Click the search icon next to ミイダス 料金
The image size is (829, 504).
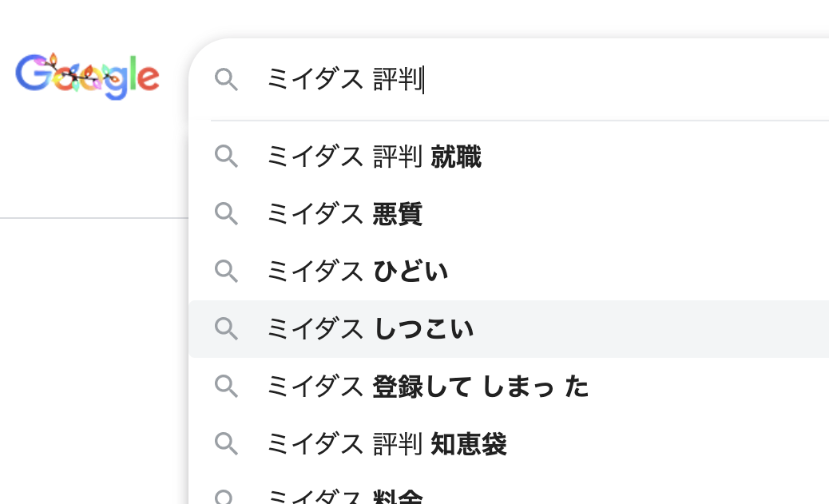point(227,495)
